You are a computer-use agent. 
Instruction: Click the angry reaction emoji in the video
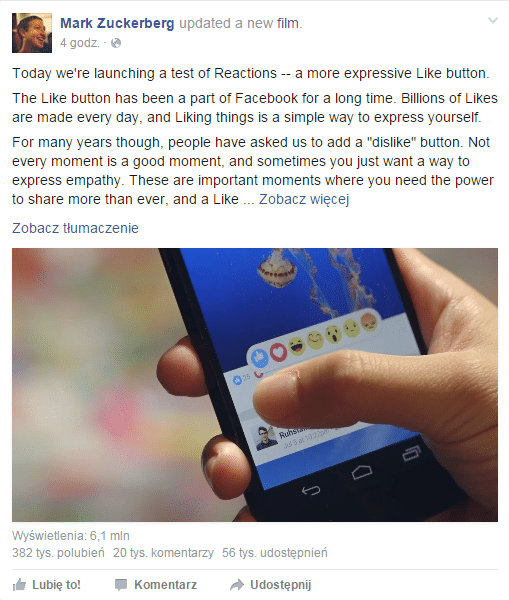pos(369,322)
